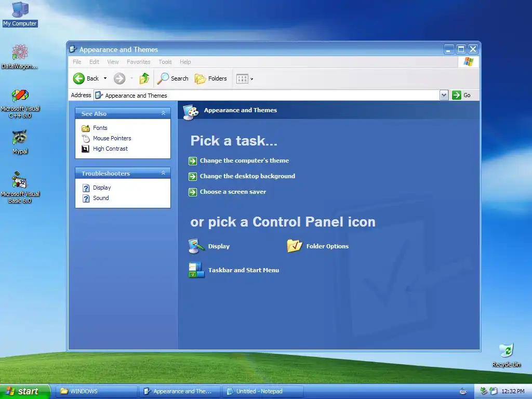
Task: Click the Views grid icon
Action: [242, 79]
